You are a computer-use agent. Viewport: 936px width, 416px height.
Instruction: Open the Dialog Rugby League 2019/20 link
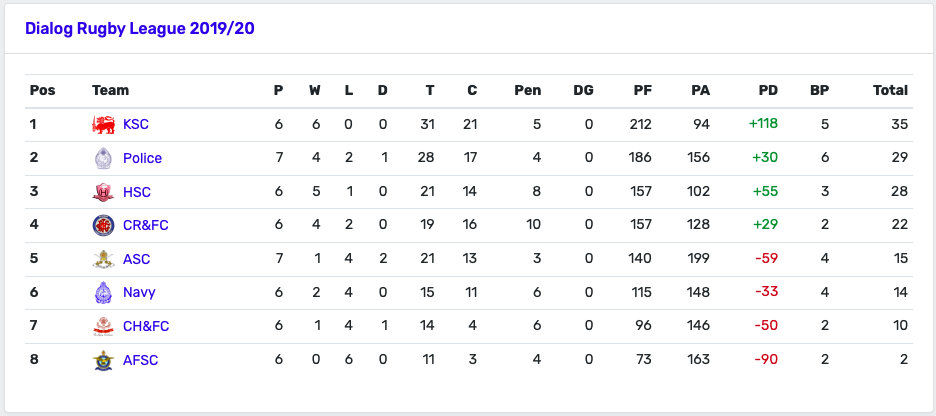tap(140, 28)
